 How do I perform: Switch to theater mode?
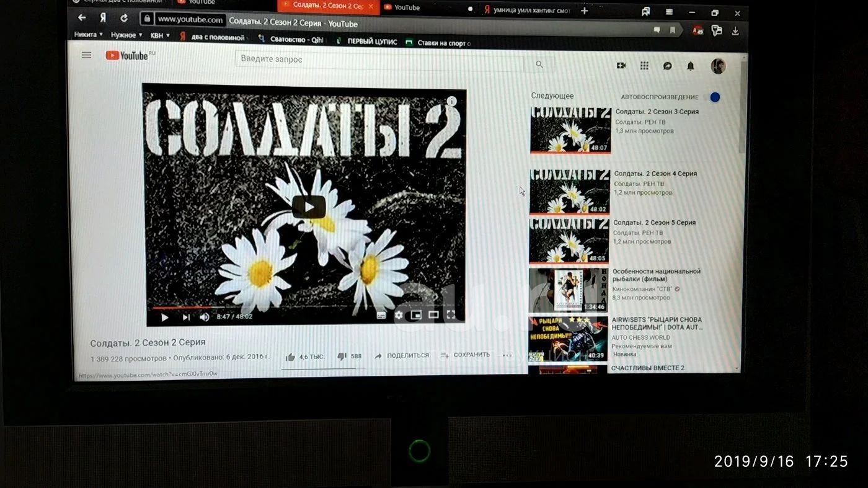point(433,315)
